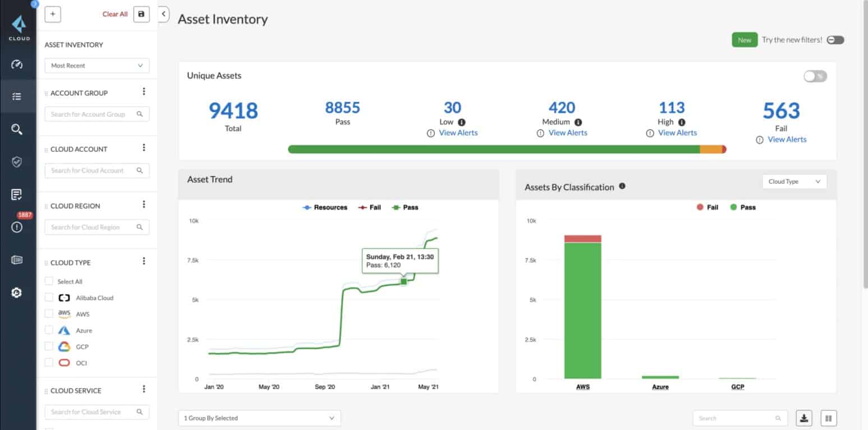View Alerts under Fail count

pos(787,140)
